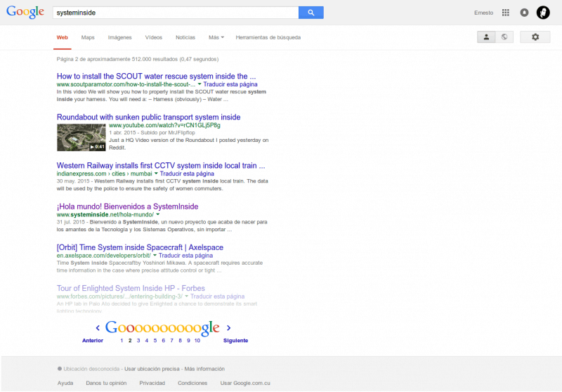Click the blue search magnifier button
562x392 pixels.
311,13
